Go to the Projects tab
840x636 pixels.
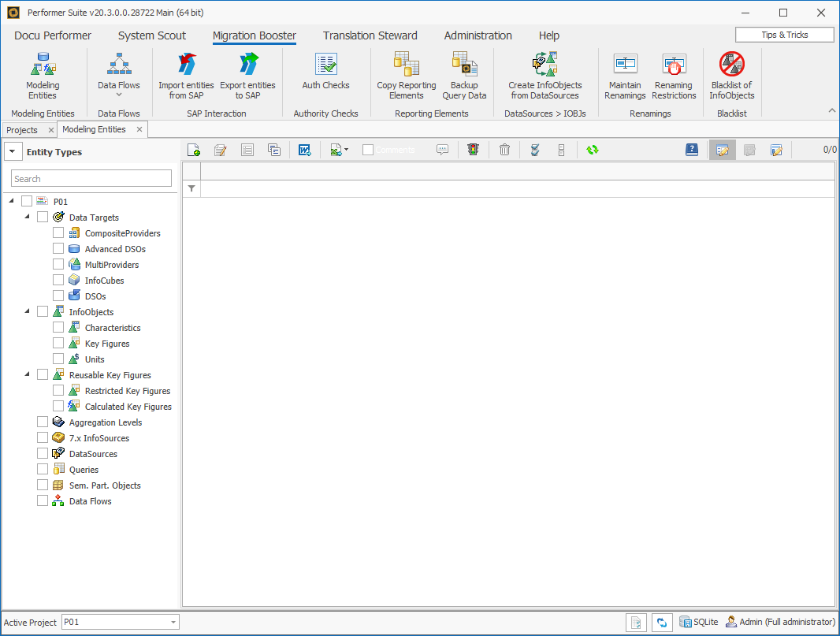[24, 128]
